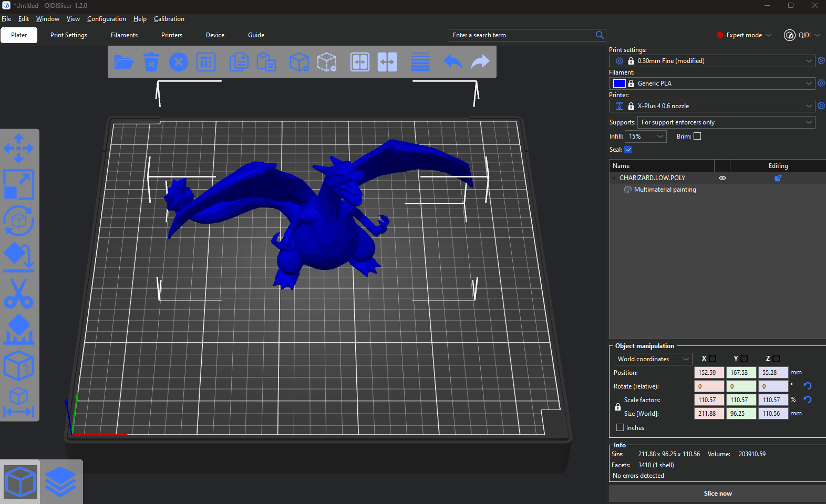The height and width of the screenshot is (504, 826).
Task: Click the Slice now button
Action: [x=717, y=493]
